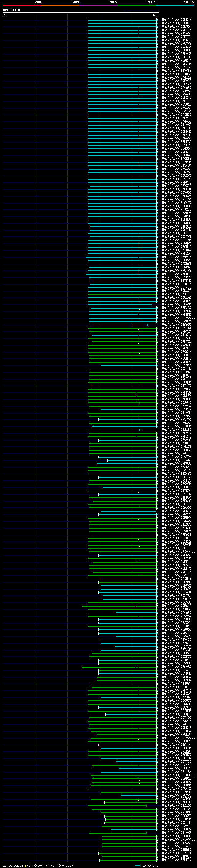Open hit UniRef100_Q8L5G0
The image size is (197, 868).
176,26
